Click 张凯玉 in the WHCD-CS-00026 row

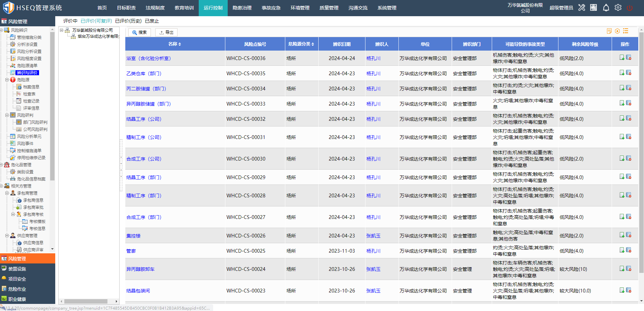point(374,236)
